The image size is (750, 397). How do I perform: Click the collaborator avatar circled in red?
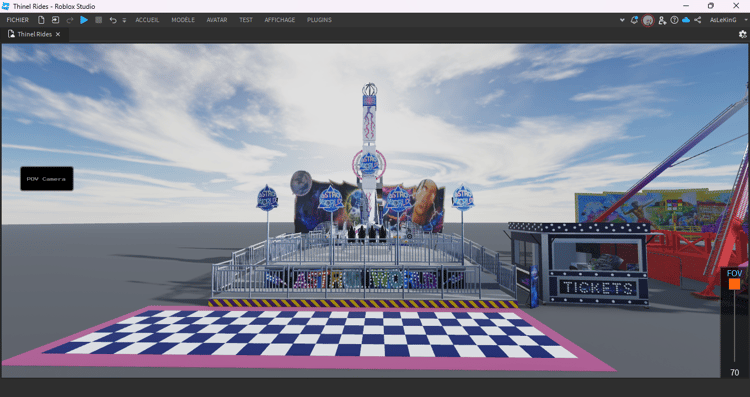pyautogui.click(x=648, y=21)
